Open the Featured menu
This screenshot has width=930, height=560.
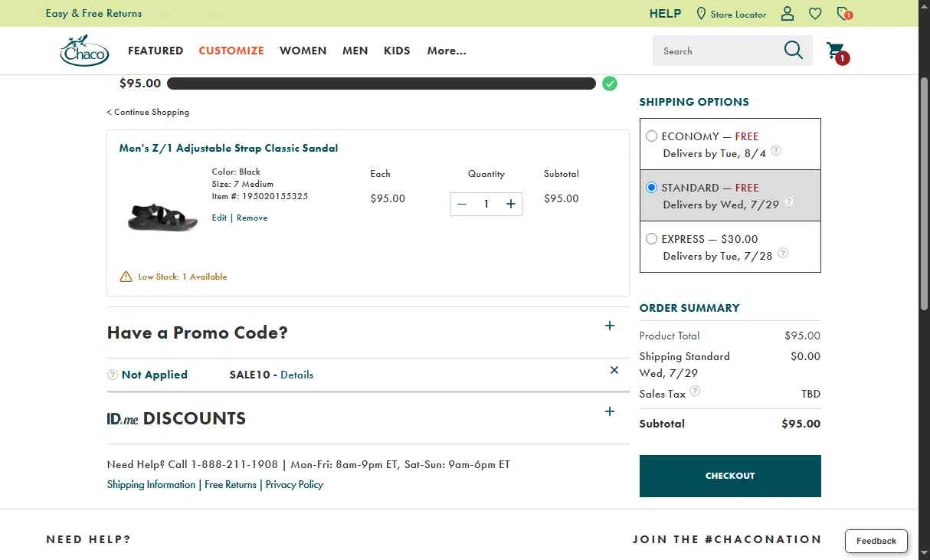pyautogui.click(x=156, y=51)
